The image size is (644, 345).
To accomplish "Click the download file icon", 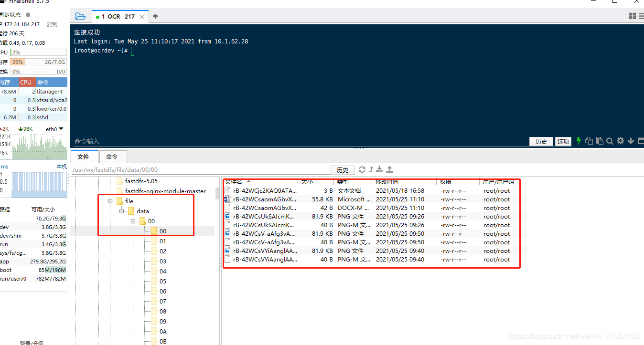I will [379, 169].
